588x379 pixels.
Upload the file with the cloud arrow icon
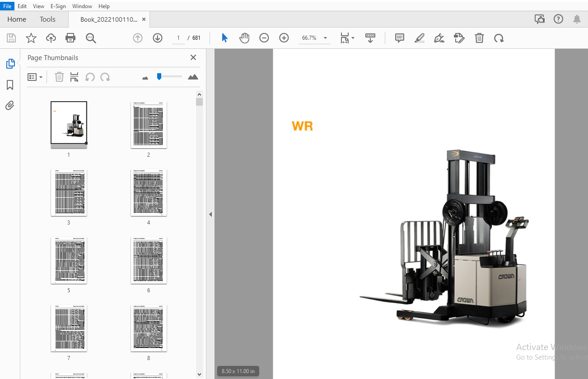coord(51,38)
